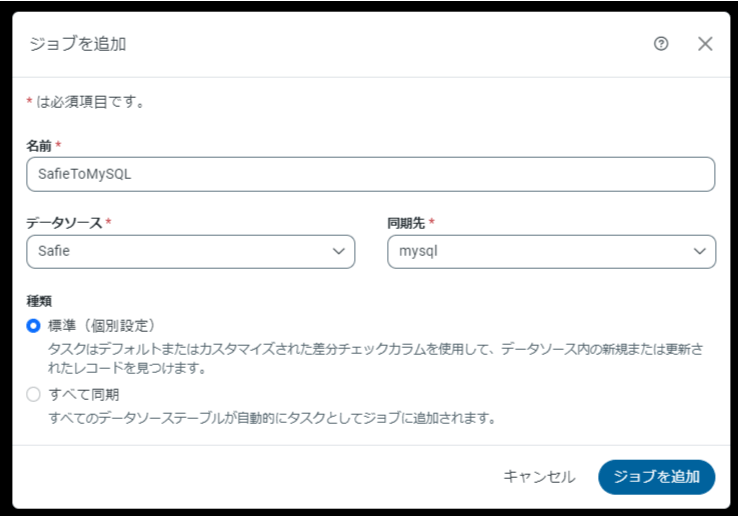The width and height of the screenshot is (738, 516).
Task: Click the ジョブを追加 dialog title text
Action: 77,44
